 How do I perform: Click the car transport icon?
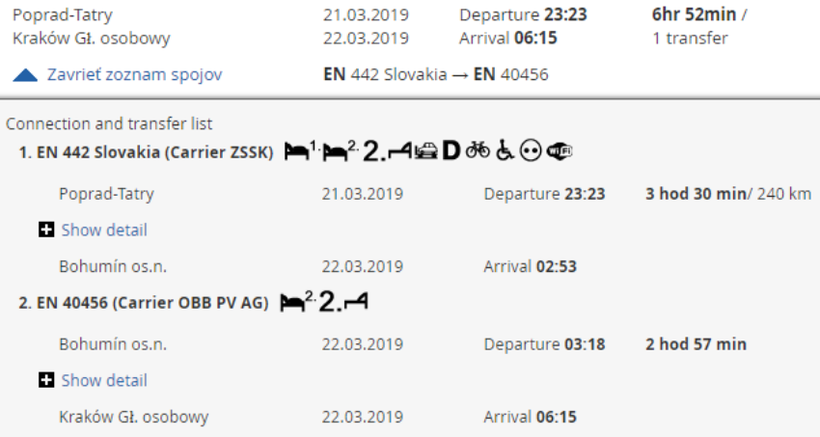[426, 152]
